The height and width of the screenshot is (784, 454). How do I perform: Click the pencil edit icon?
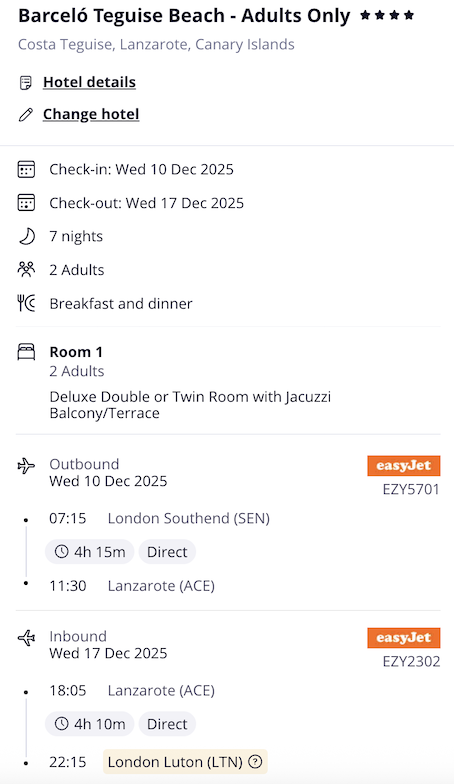pyautogui.click(x=26, y=114)
